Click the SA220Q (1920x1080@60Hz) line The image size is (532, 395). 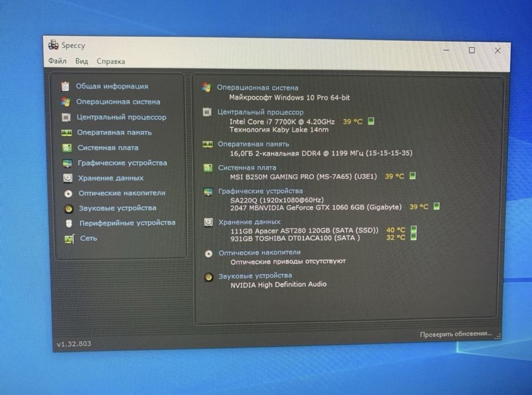(277, 200)
